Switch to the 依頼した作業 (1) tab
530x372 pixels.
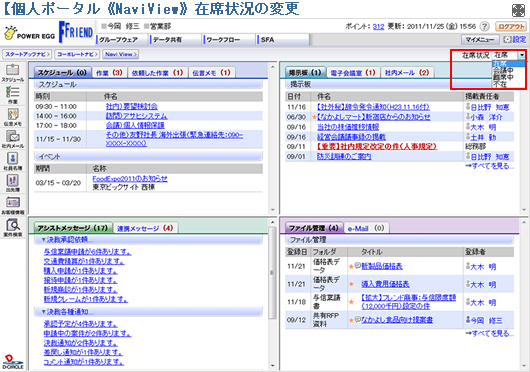point(157,73)
